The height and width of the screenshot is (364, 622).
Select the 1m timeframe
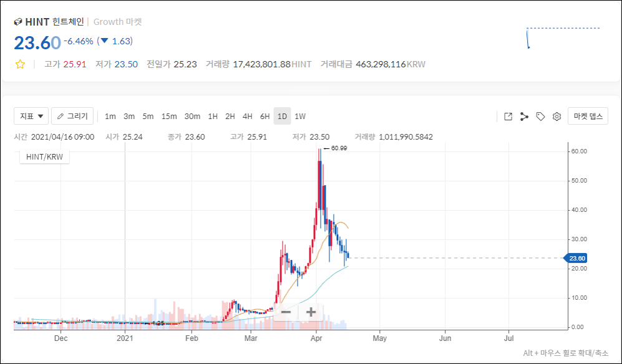click(110, 117)
